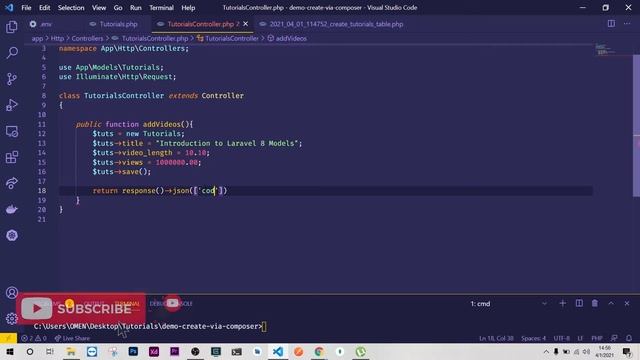Open the Selection menu
The height and width of the screenshot is (360, 640).
[x=71, y=8]
